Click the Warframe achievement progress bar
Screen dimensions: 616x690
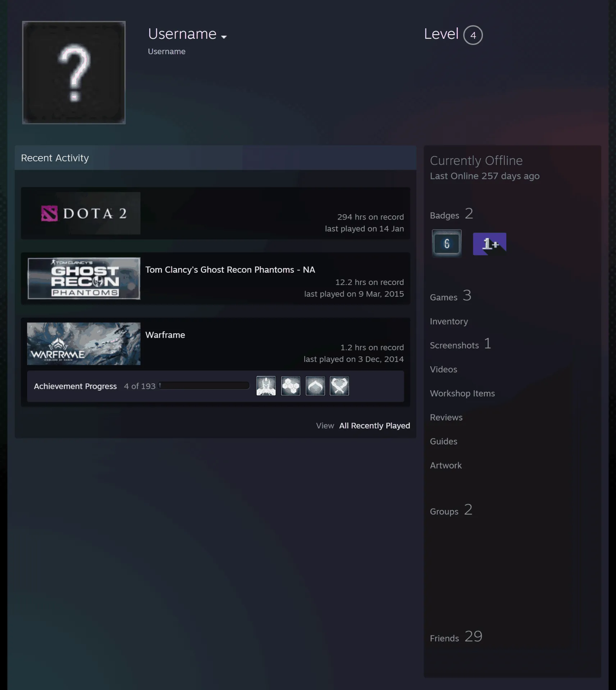click(204, 386)
